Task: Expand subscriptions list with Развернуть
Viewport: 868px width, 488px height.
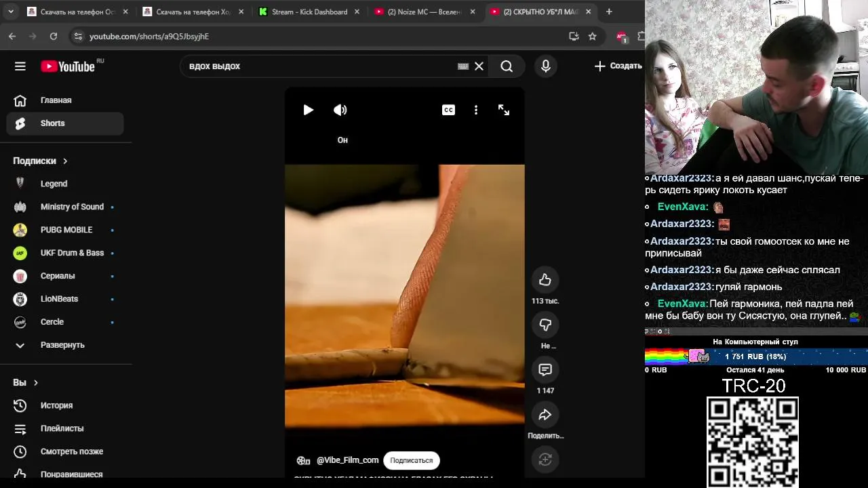Action: (65, 345)
